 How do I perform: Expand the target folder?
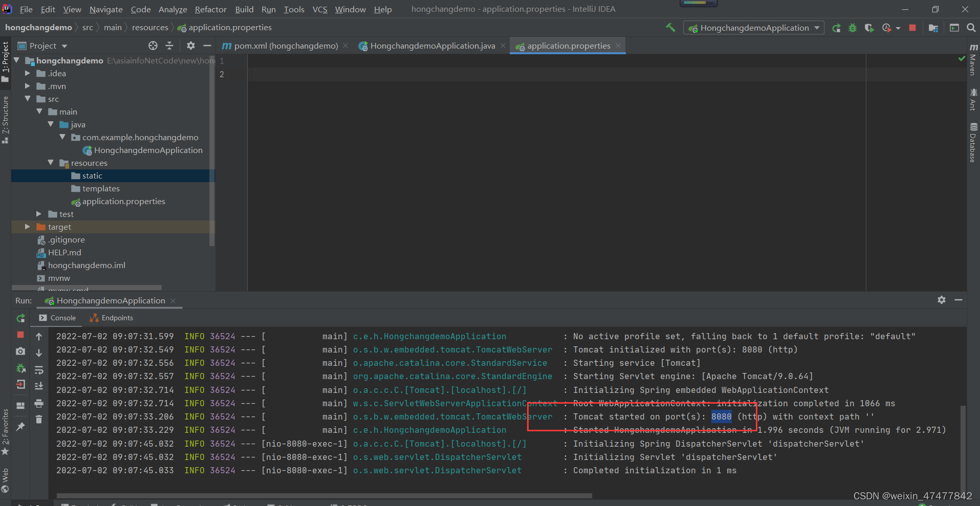coord(28,227)
